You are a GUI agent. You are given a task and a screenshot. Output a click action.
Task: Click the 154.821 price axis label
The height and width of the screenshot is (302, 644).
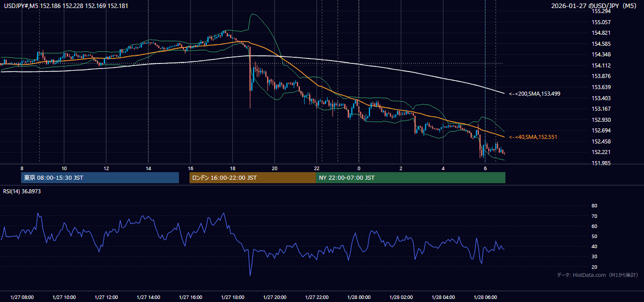pos(601,33)
